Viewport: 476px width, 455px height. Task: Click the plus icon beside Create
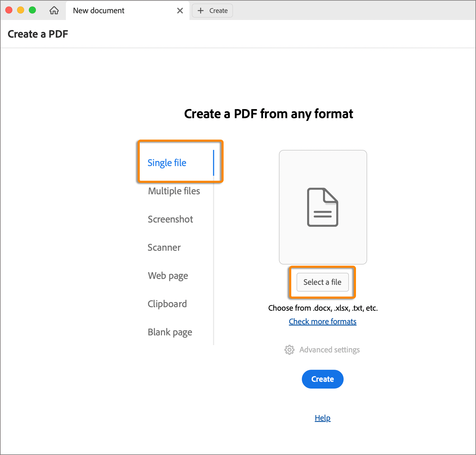click(201, 11)
